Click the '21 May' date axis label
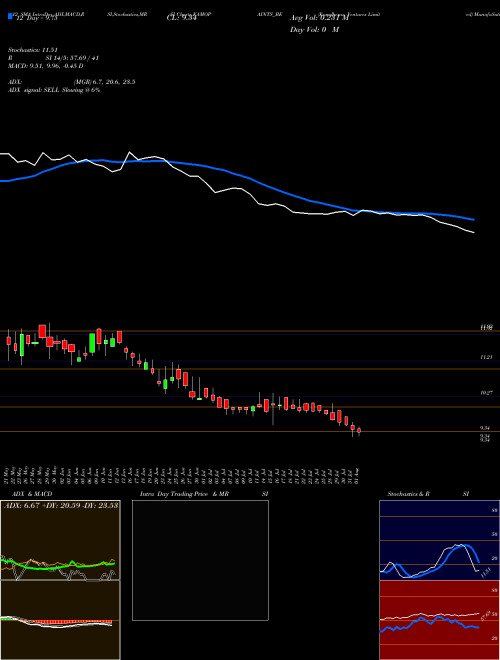Image resolution: width=500 pixels, height=660 pixels. (8, 475)
